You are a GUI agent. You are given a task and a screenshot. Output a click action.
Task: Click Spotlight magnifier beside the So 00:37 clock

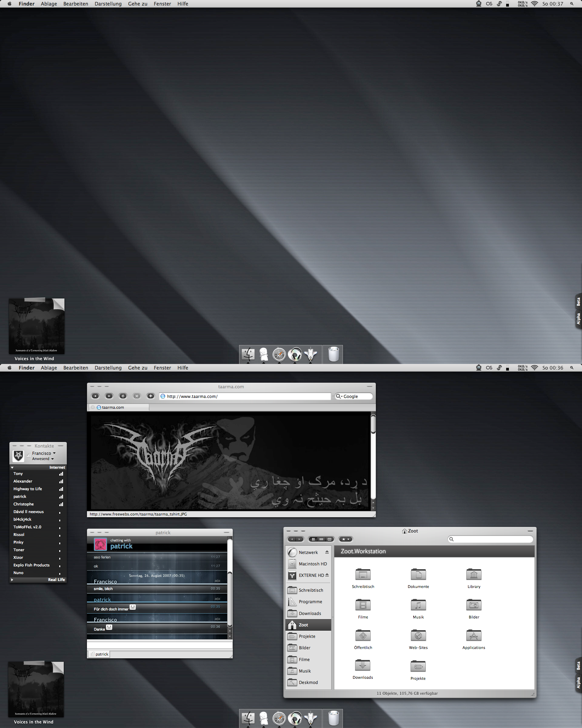pos(572,4)
